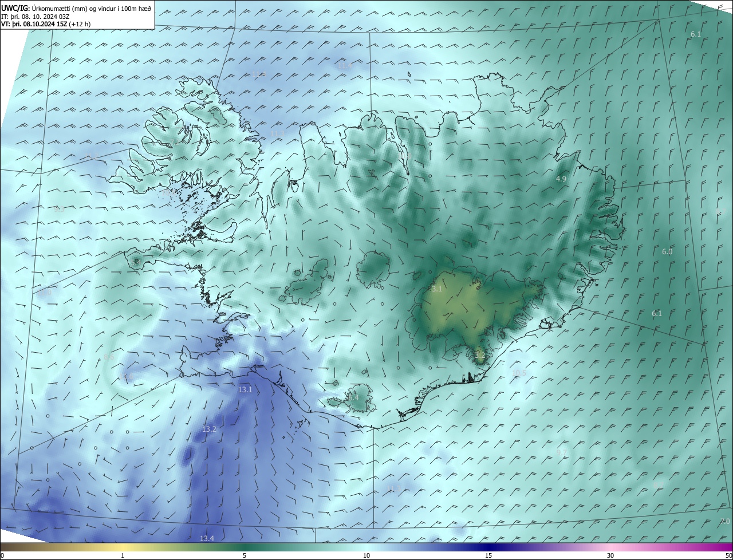Image resolution: width=733 pixels, height=560 pixels.
Task: Click the colorbar tick label 15
Action: (488, 555)
